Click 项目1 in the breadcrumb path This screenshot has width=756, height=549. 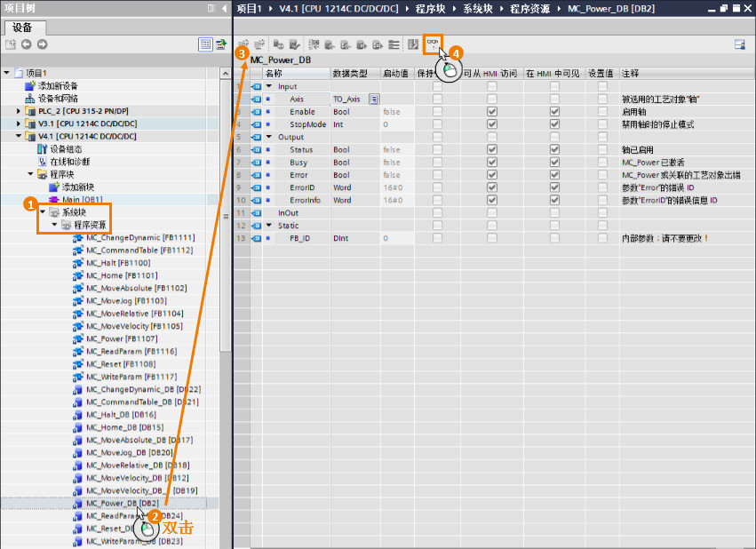250,8
